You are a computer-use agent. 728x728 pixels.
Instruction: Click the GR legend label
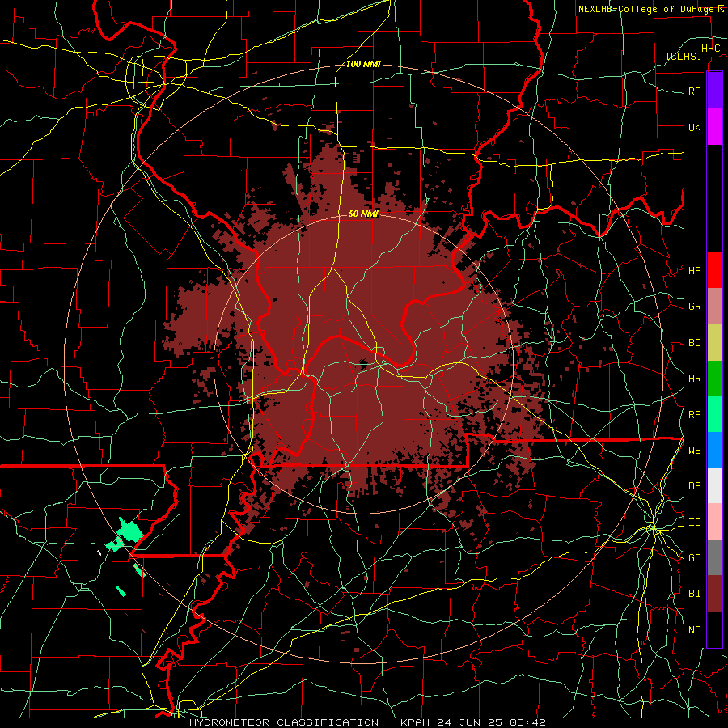[694, 307]
